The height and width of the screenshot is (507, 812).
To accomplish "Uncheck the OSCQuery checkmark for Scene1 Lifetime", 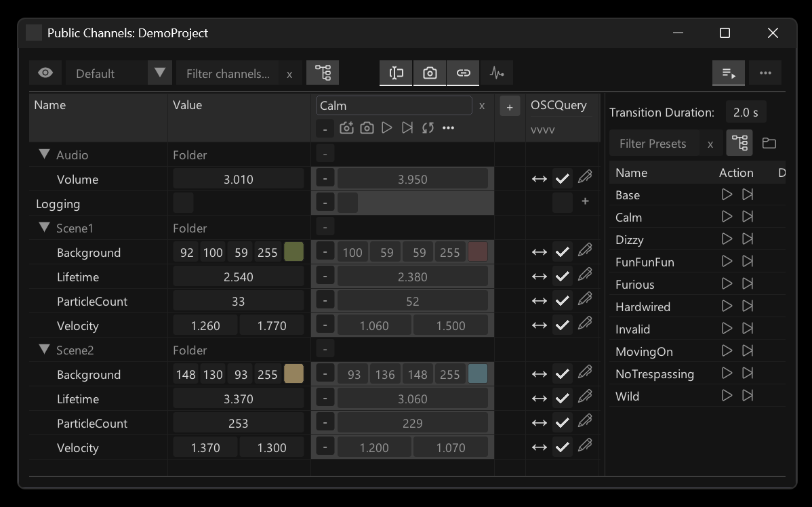I will (x=562, y=277).
